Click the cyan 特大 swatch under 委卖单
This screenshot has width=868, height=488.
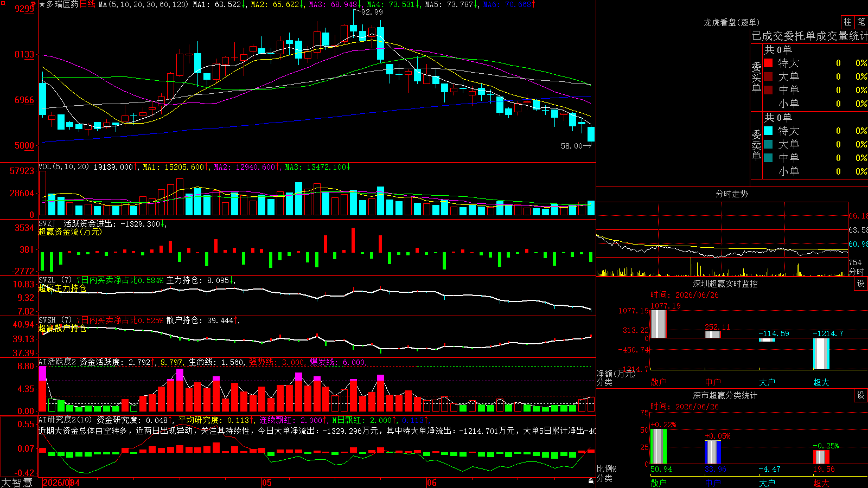[x=768, y=131]
